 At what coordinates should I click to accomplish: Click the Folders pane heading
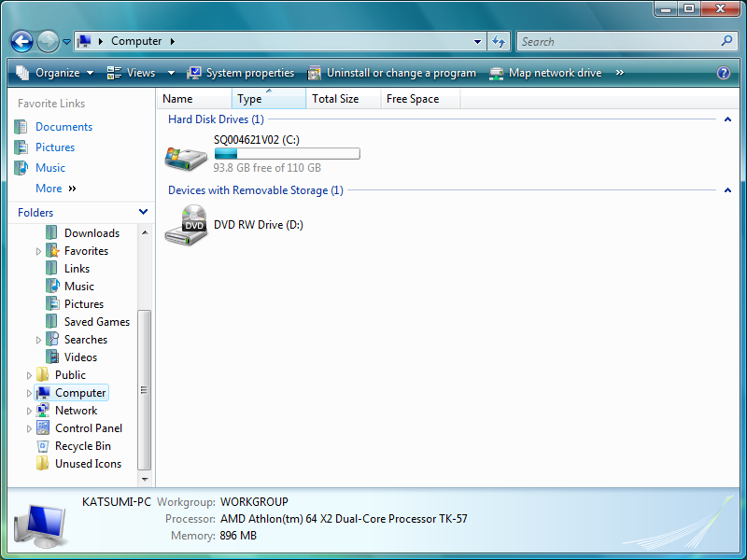(35, 213)
